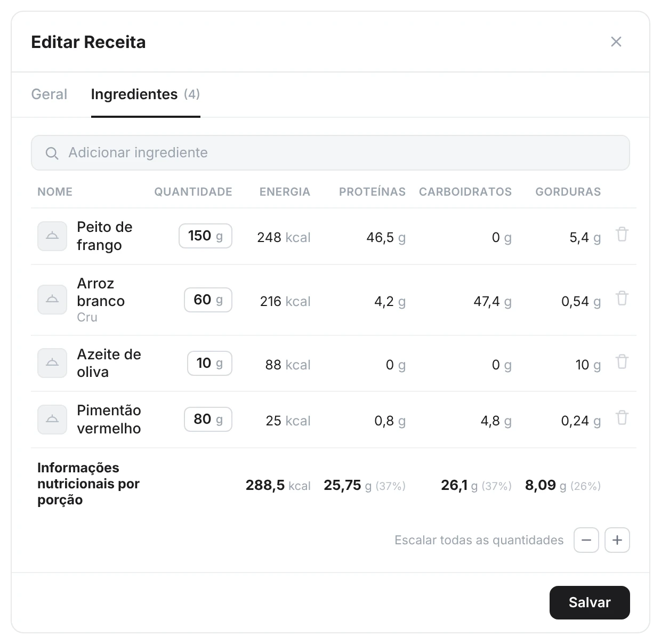
Task: Delete the Peito de frango ingredient
Action: (x=622, y=235)
